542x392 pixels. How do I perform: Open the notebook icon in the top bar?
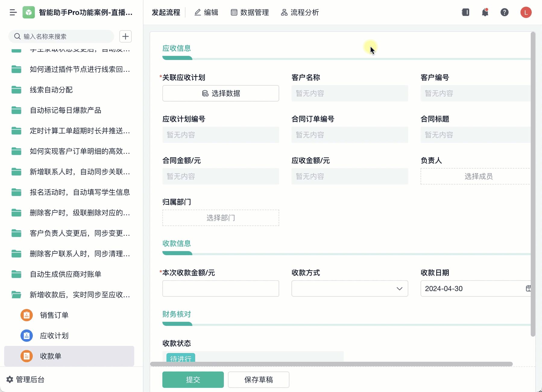465,12
